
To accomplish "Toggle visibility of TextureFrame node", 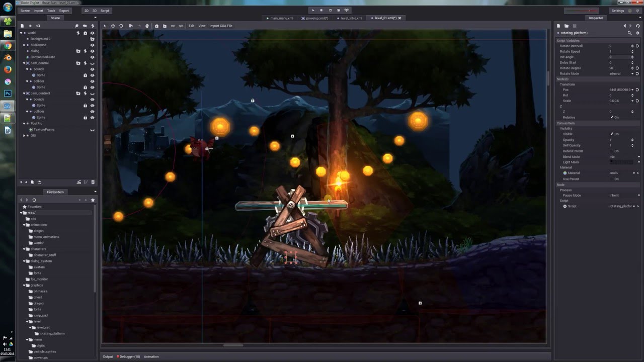I will tap(92, 130).
